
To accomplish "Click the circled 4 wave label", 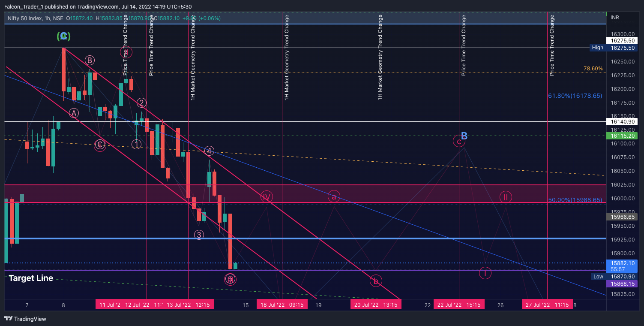I will pyautogui.click(x=209, y=151).
